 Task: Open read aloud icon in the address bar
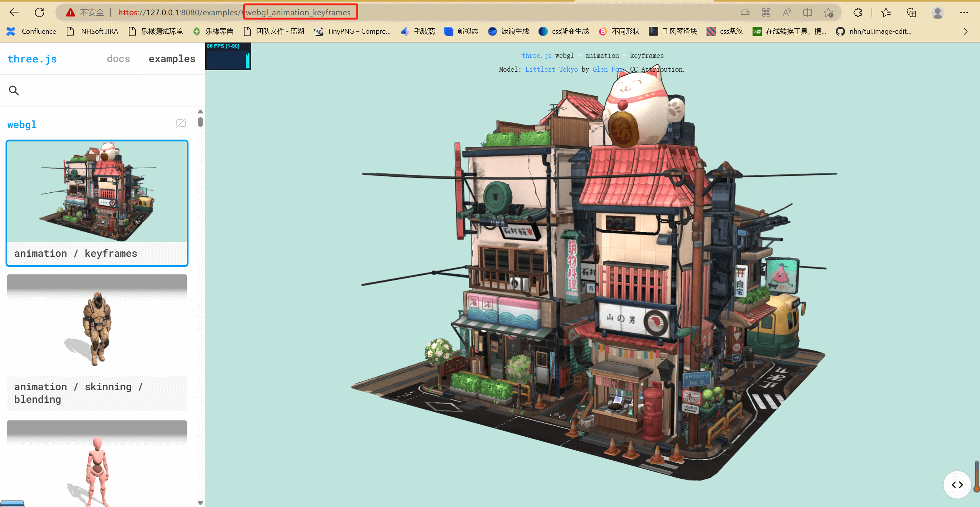pyautogui.click(x=787, y=13)
